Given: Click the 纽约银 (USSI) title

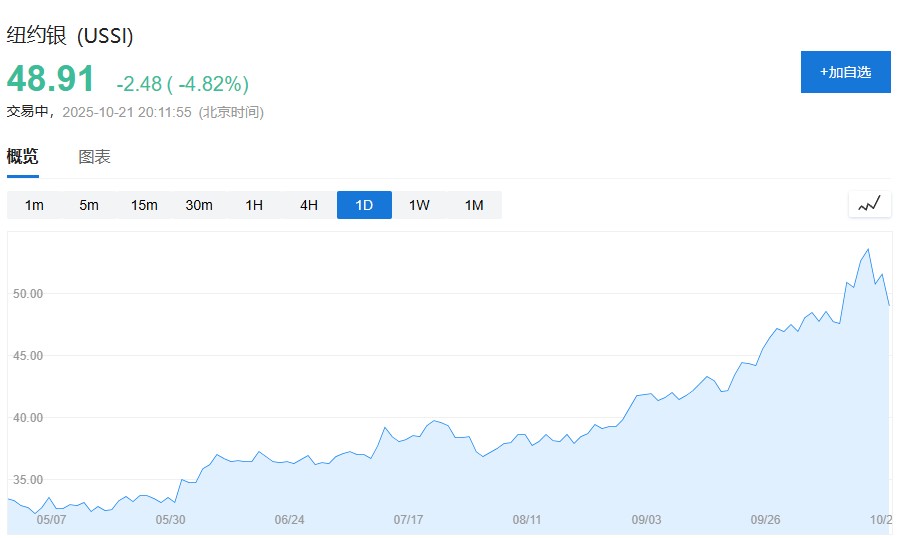Looking at the screenshot, I should [x=70, y=36].
